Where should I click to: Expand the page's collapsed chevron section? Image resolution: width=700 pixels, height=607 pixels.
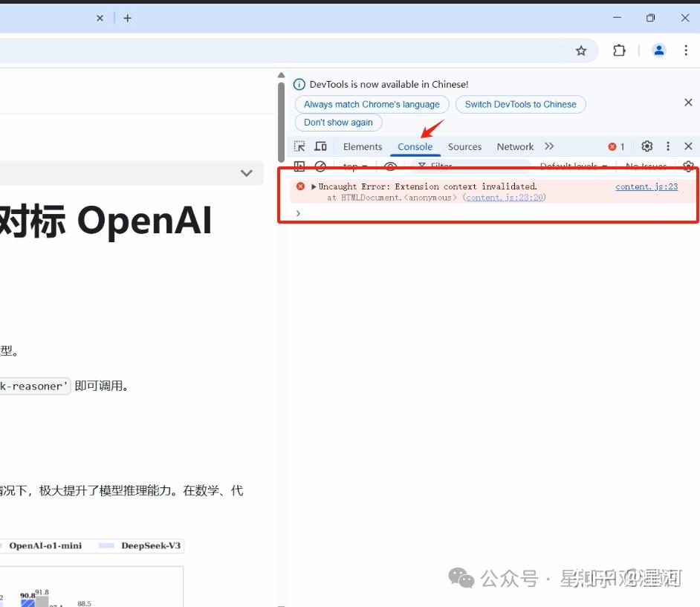tap(247, 172)
